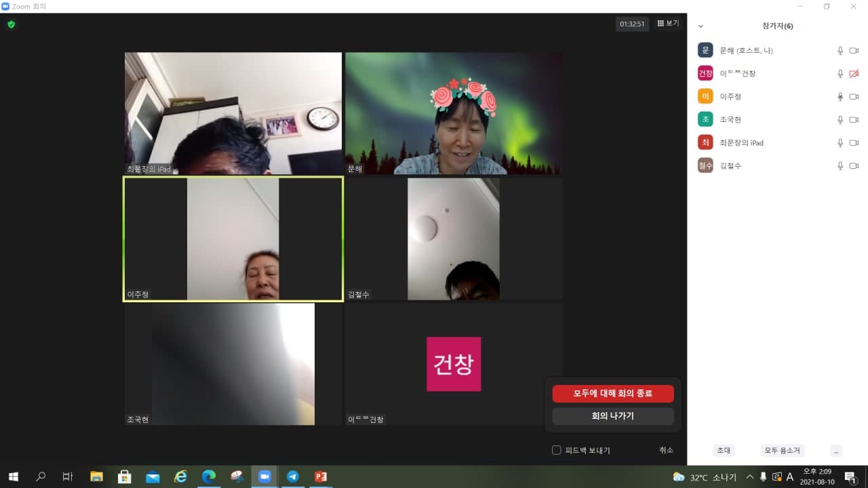
Task: Mute the 이주정 participant microphone
Action: [x=840, y=96]
